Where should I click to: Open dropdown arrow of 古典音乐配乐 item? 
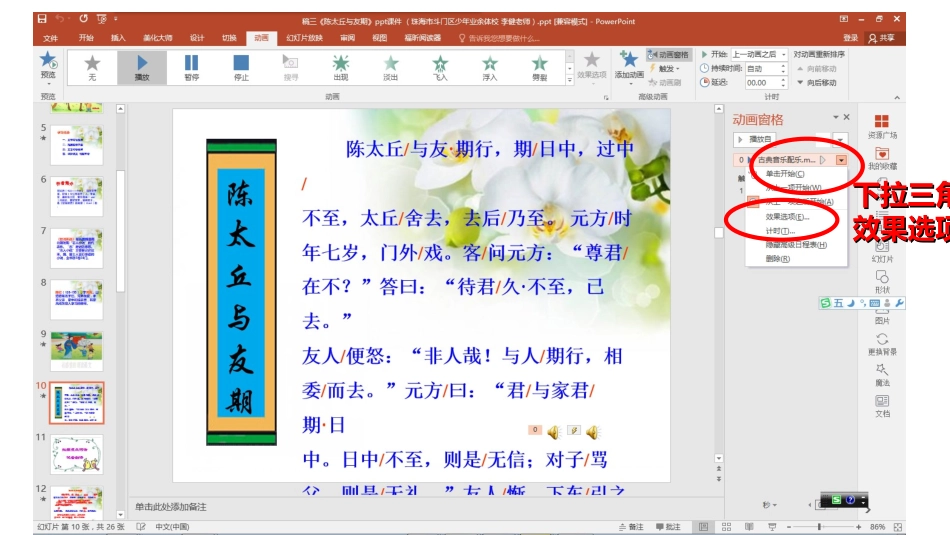click(x=841, y=160)
